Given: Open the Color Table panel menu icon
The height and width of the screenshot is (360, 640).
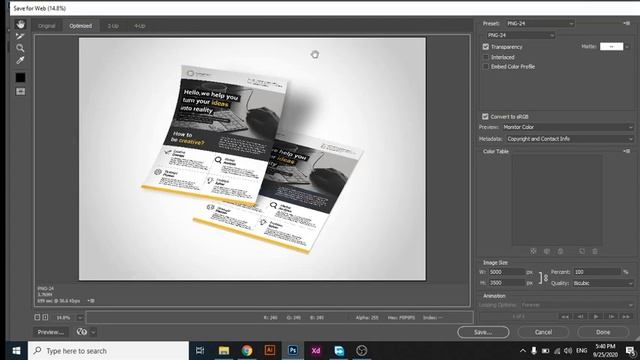Looking at the screenshot, I should coord(627,151).
